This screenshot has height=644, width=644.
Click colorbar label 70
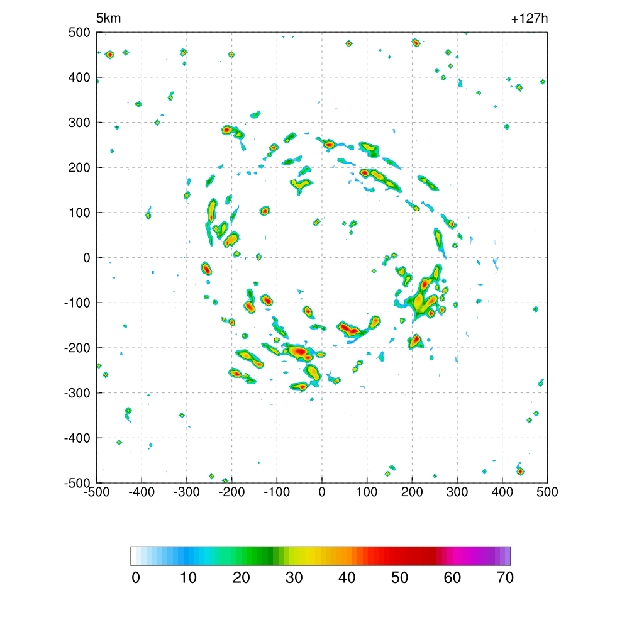(x=505, y=578)
